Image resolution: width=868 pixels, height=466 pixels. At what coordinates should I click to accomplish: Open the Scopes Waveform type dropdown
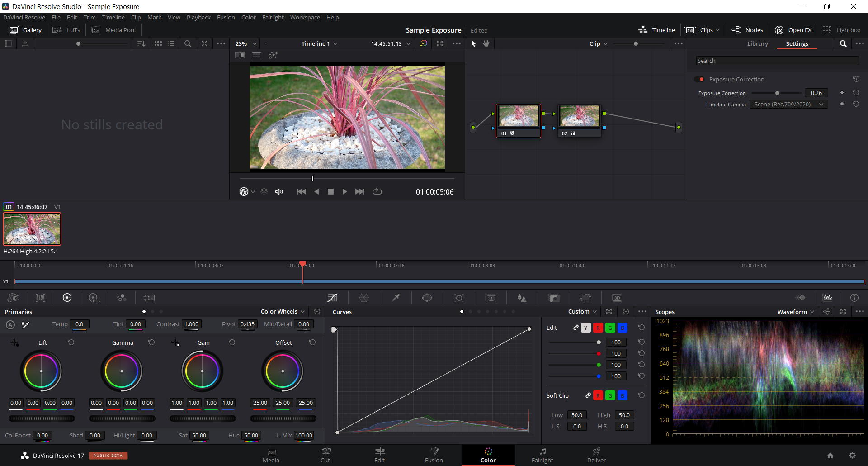pyautogui.click(x=796, y=312)
